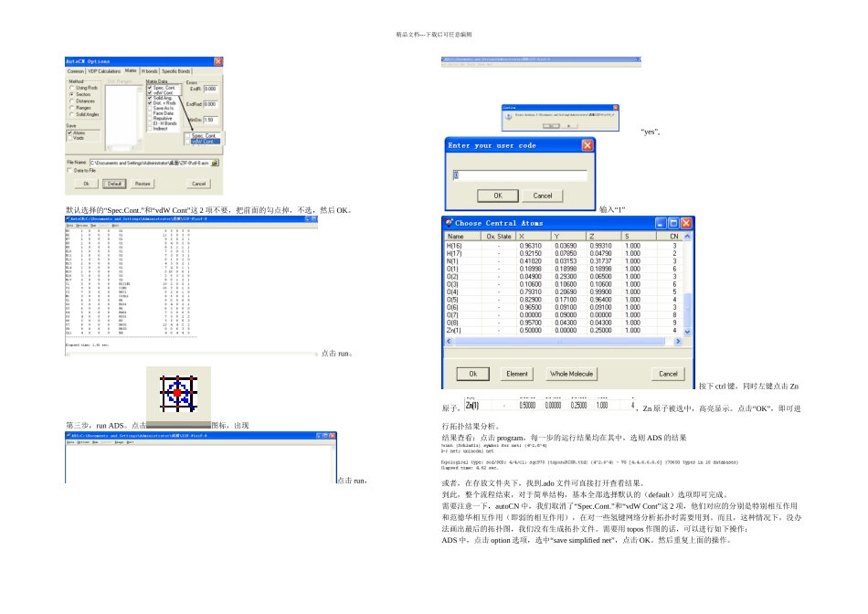
Task: Click the browse file icon beside File Name
Action: 216,163
